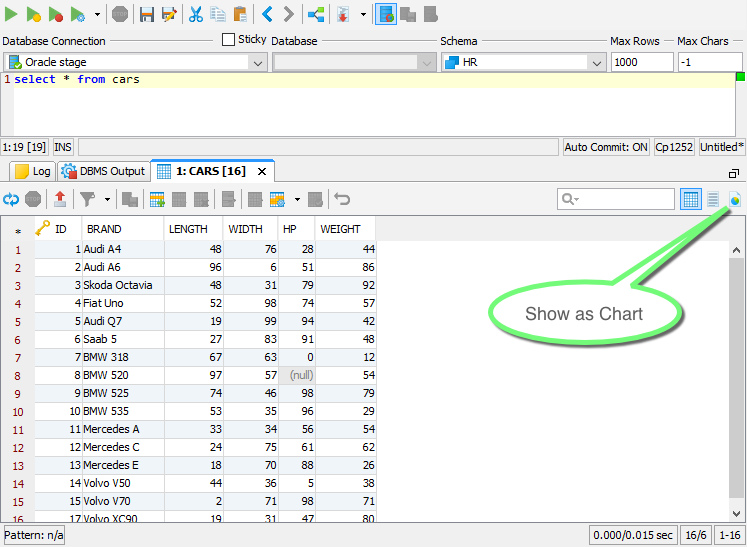Switch to the grid view mode
This screenshot has height=547, width=747.
point(691,199)
